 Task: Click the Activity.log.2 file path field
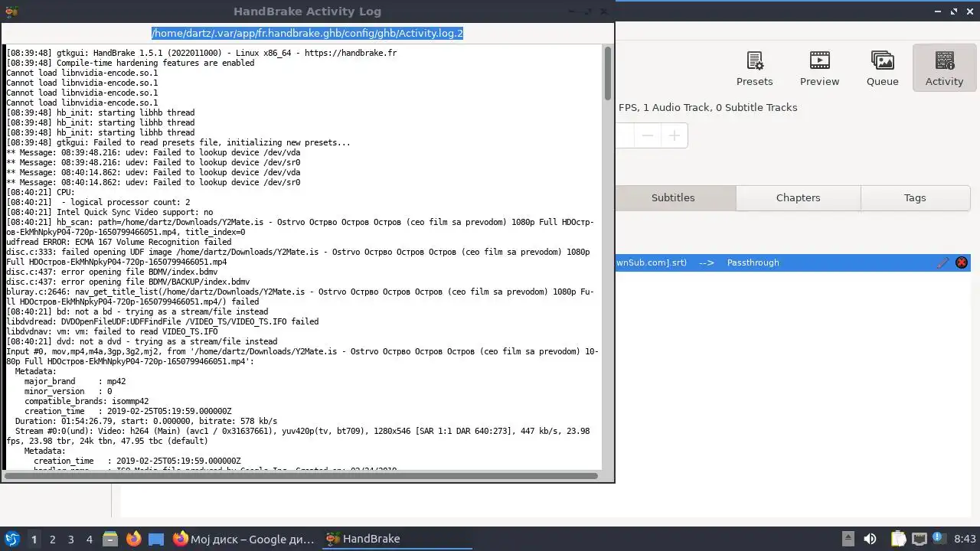[x=307, y=33]
